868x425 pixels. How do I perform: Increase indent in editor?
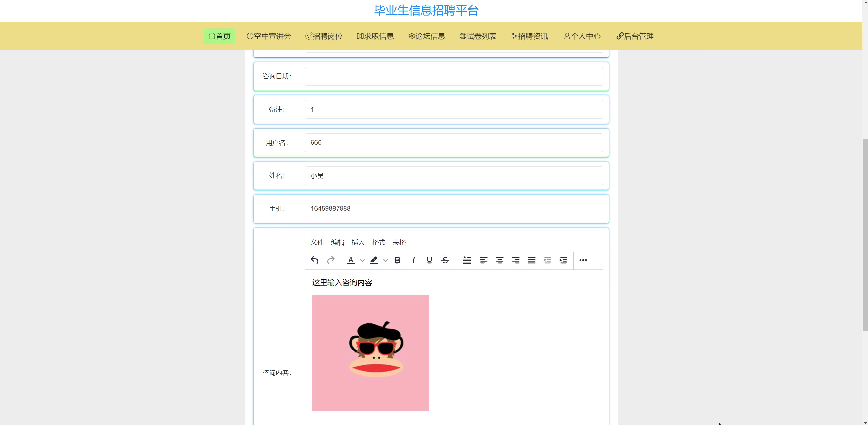click(563, 260)
